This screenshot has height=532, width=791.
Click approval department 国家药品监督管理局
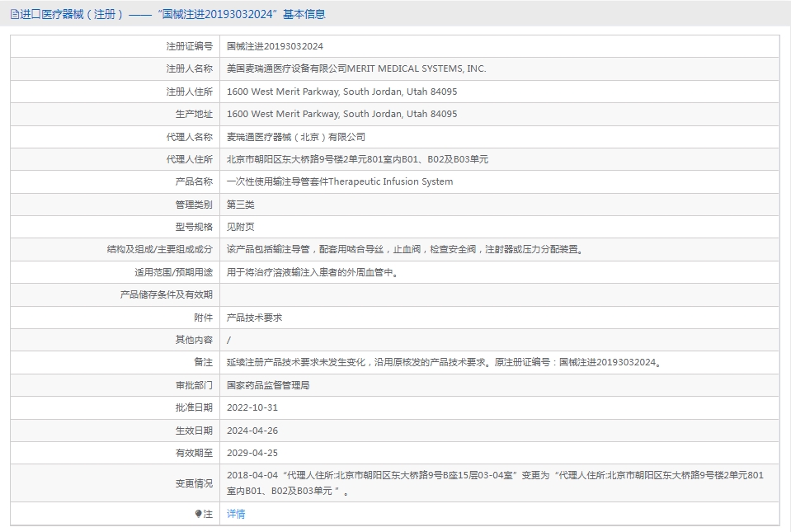click(268, 385)
